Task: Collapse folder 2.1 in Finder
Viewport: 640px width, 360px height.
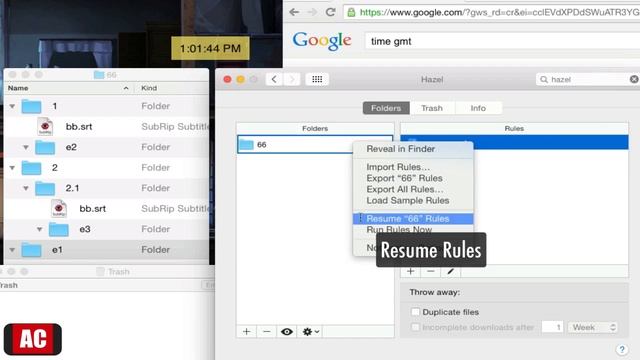Action: (x=26, y=188)
